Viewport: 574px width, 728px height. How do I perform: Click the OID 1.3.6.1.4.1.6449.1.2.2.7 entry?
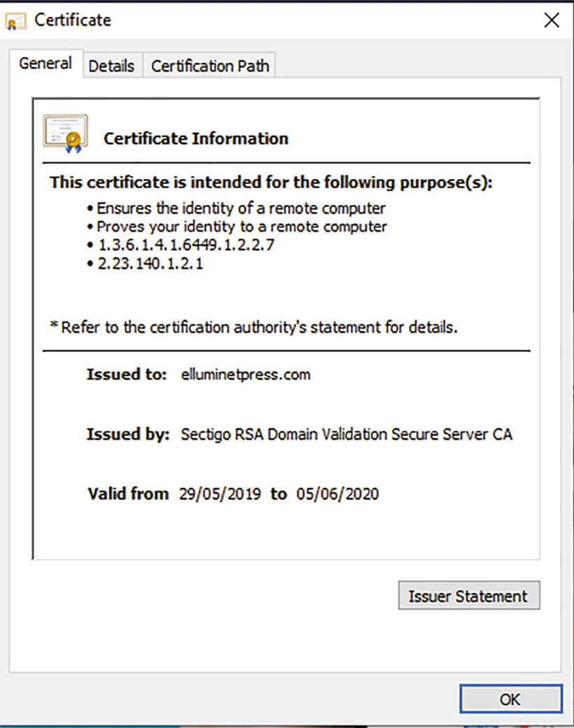185,245
